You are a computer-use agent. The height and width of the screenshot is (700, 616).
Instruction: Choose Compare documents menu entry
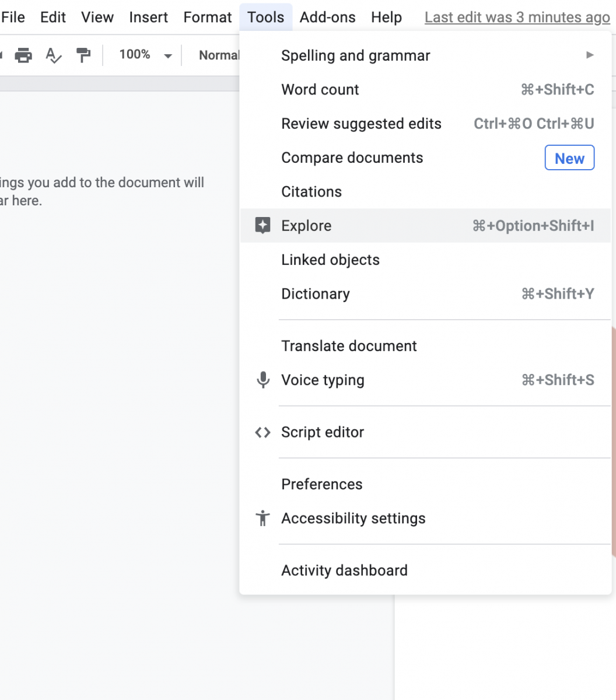coord(425,158)
